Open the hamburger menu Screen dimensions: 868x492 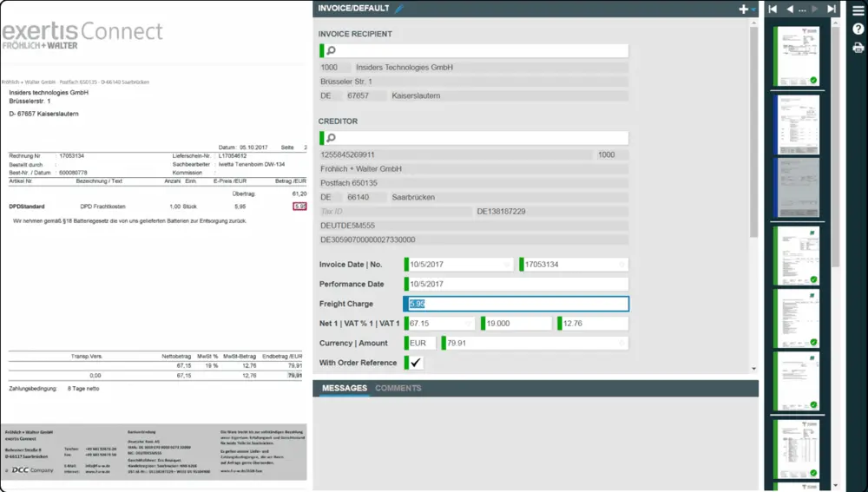pos(858,10)
